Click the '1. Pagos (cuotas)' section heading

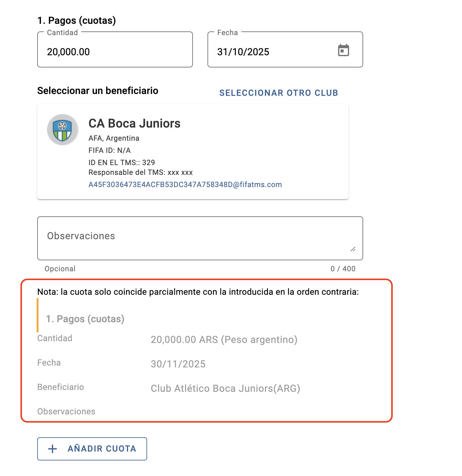[77, 20]
